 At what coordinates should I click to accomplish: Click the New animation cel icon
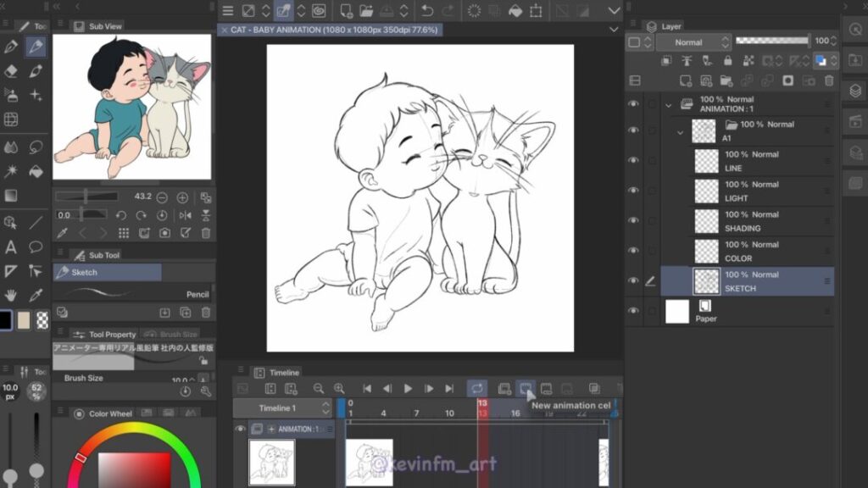coord(526,389)
